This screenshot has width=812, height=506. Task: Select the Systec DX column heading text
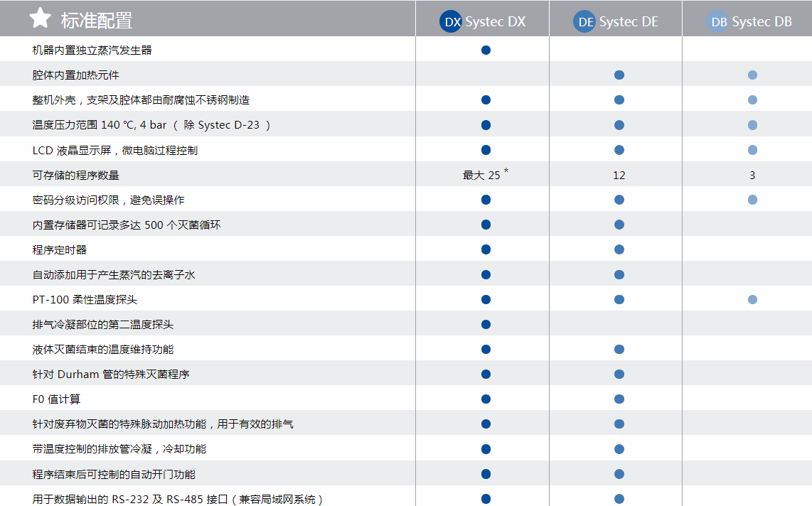pos(496,22)
